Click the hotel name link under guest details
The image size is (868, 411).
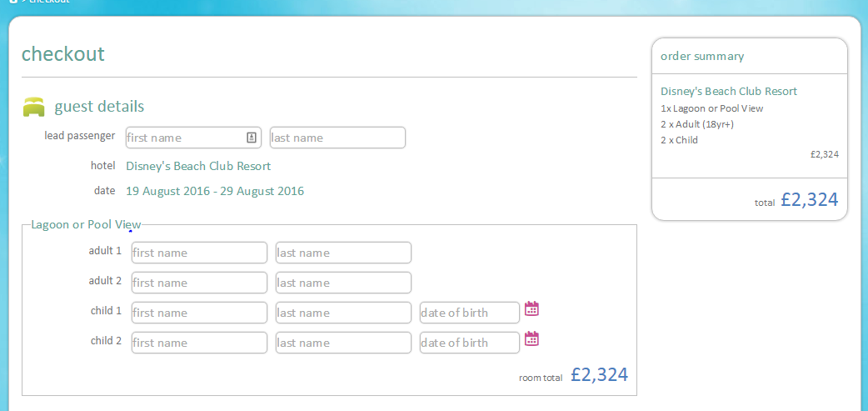(198, 166)
